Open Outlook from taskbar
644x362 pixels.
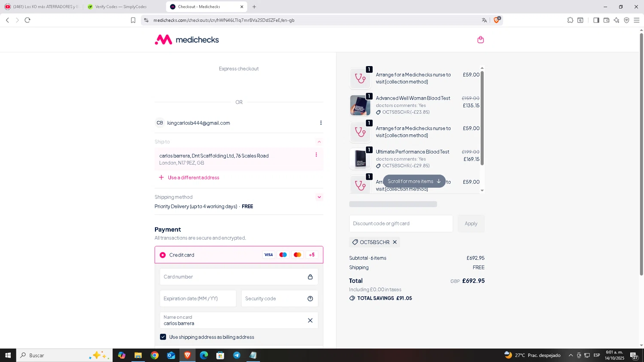click(171, 355)
